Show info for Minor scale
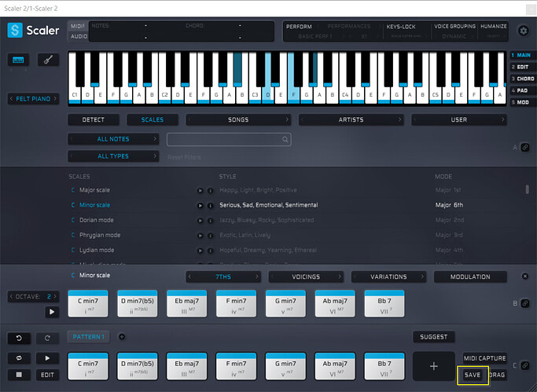 tap(210, 206)
